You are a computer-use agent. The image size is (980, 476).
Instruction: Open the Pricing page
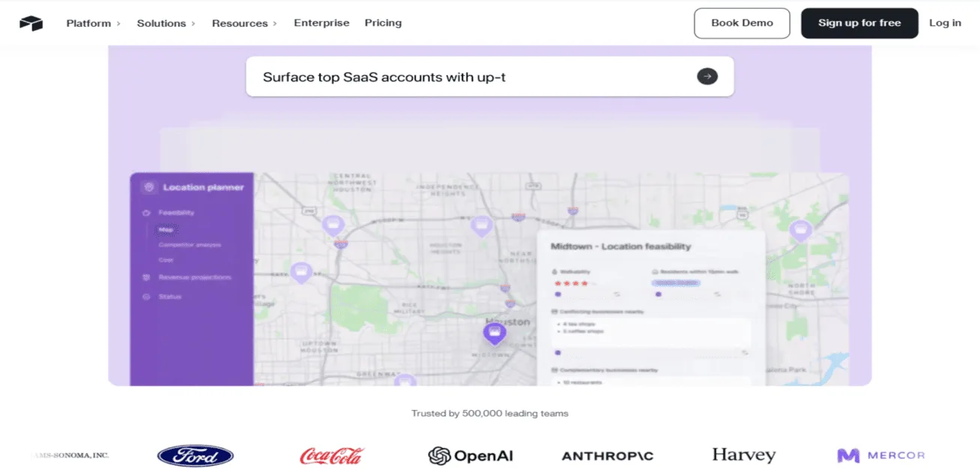coord(383,23)
